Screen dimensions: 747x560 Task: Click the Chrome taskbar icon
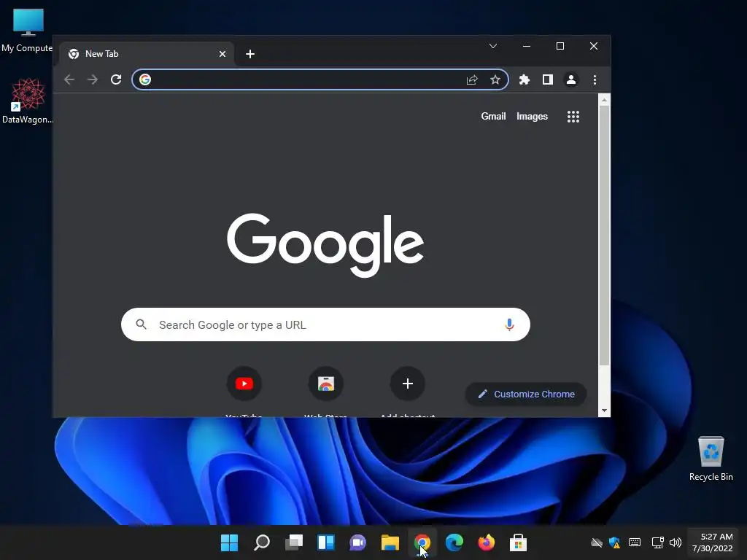[422, 542]
